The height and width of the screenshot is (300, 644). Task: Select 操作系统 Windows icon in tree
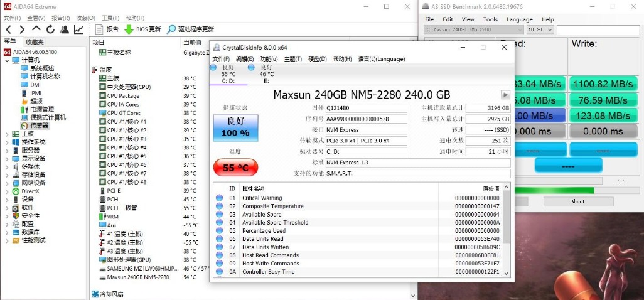16,142
